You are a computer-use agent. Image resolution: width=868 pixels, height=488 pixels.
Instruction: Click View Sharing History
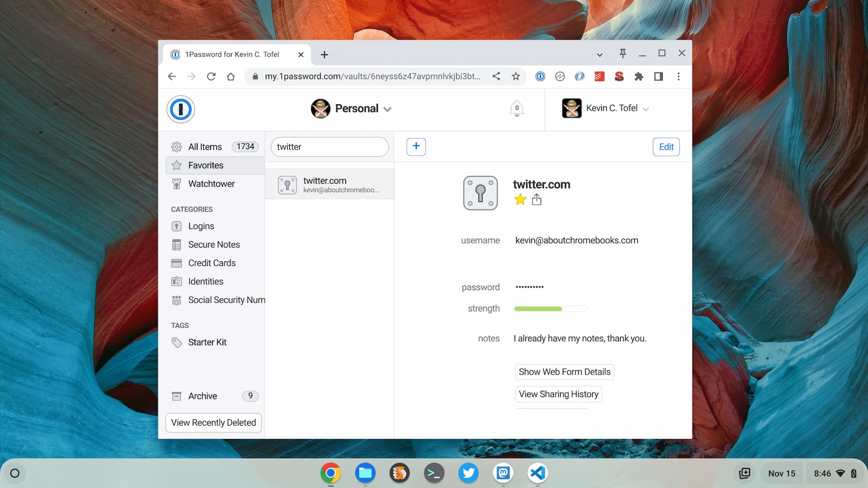pos(558,394)
